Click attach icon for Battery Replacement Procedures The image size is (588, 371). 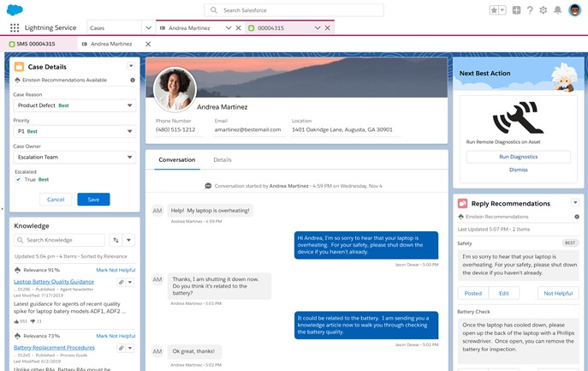pyautogui.click(x=121, y=348)
